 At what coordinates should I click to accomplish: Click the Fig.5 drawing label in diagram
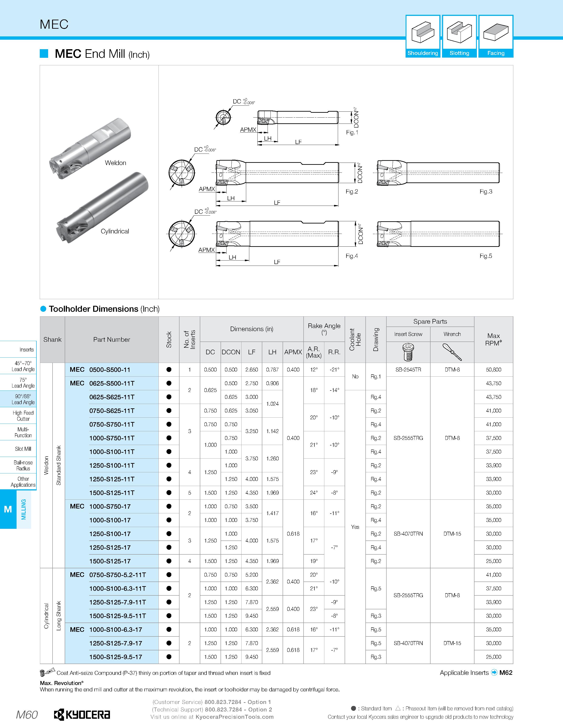click(486, 256)
